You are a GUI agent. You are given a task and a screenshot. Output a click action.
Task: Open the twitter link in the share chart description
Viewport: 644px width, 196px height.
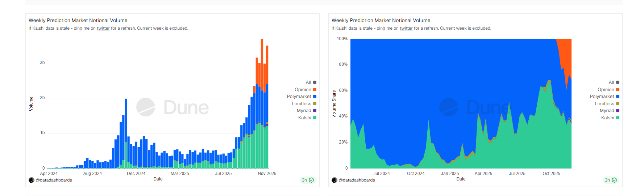(406, 28)
